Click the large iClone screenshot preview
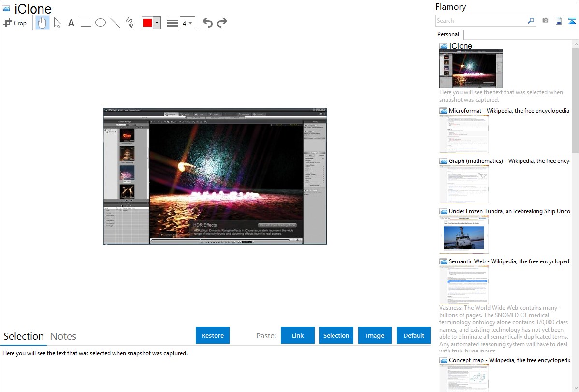 point(215,176)
